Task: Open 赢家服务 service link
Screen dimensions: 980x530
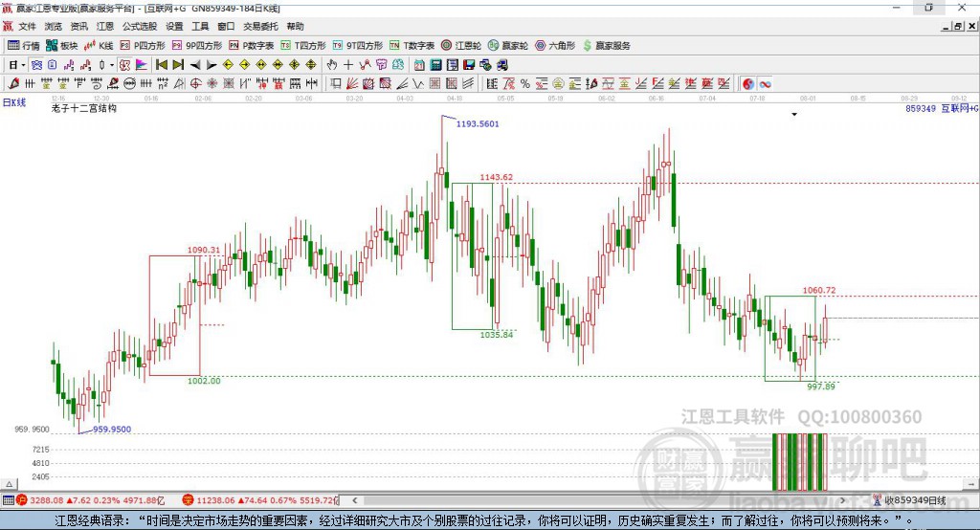Action: (606, 46)
